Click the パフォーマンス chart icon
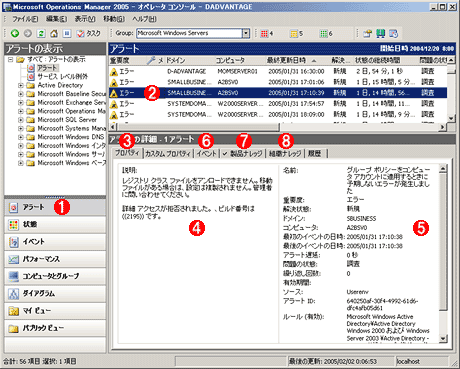Screen dimensions: 460x369 tap(13, 259)
